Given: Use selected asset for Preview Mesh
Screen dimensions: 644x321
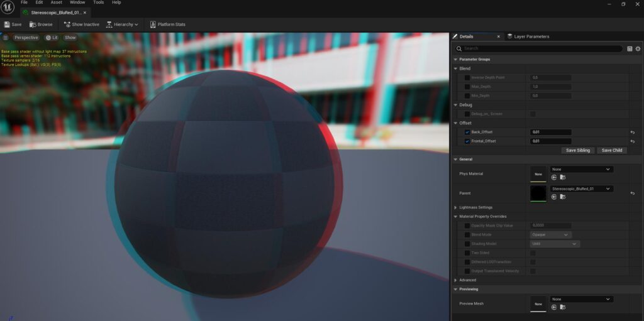Looking at the screenshot, I should click(x=554, y=307).
